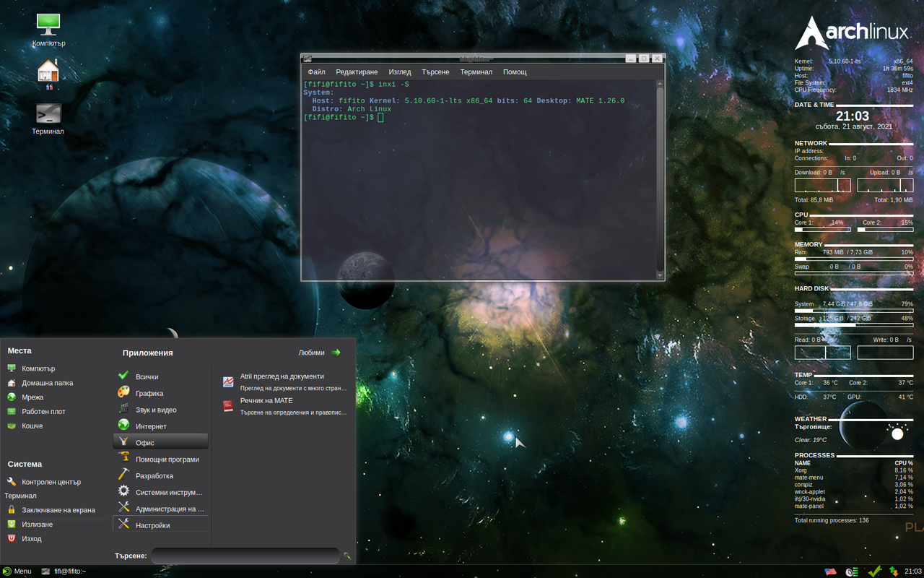Click the terminal window's vertical scrollbar

tap(660, 179)
